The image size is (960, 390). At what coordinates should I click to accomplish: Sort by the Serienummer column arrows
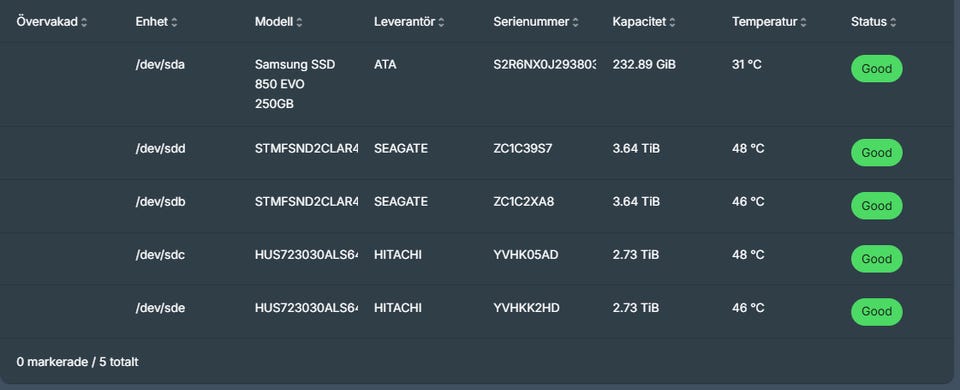pyautogui.click(x=576, y=23)
